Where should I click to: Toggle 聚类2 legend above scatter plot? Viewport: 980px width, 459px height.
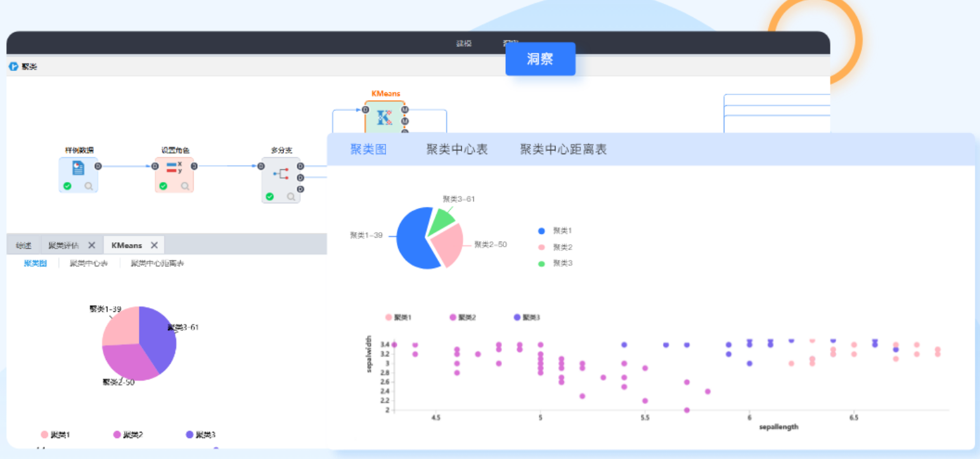(463, 317)
